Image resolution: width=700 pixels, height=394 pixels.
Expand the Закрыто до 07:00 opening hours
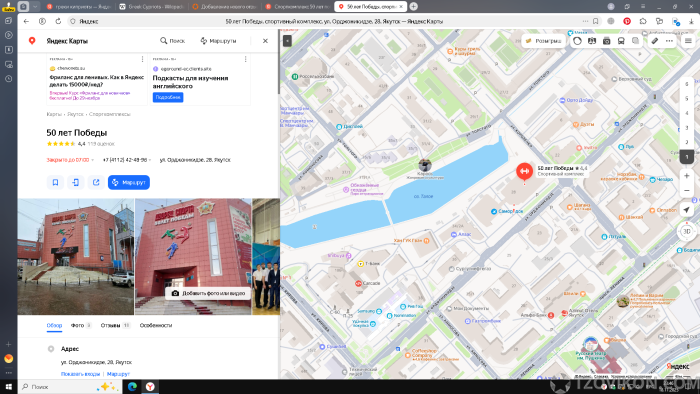[x=70, y=160]
